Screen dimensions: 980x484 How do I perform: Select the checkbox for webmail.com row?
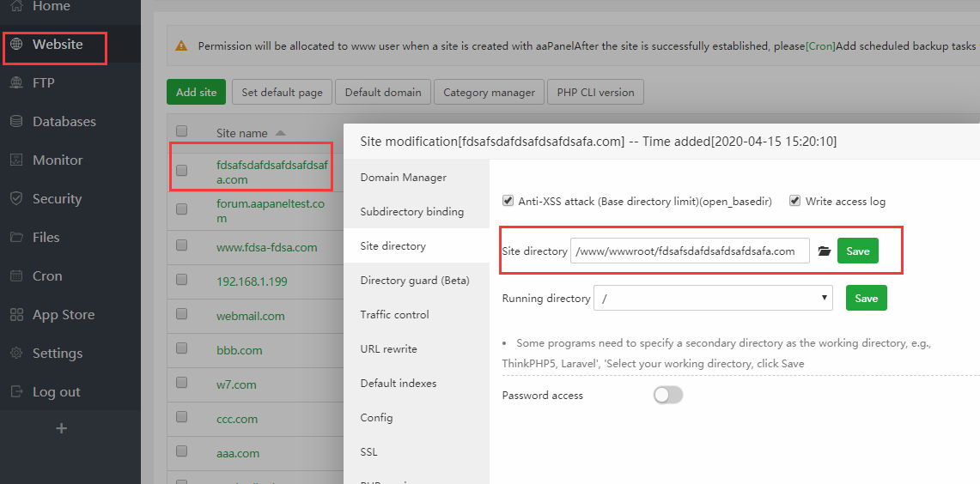click(x=181, y=314)
